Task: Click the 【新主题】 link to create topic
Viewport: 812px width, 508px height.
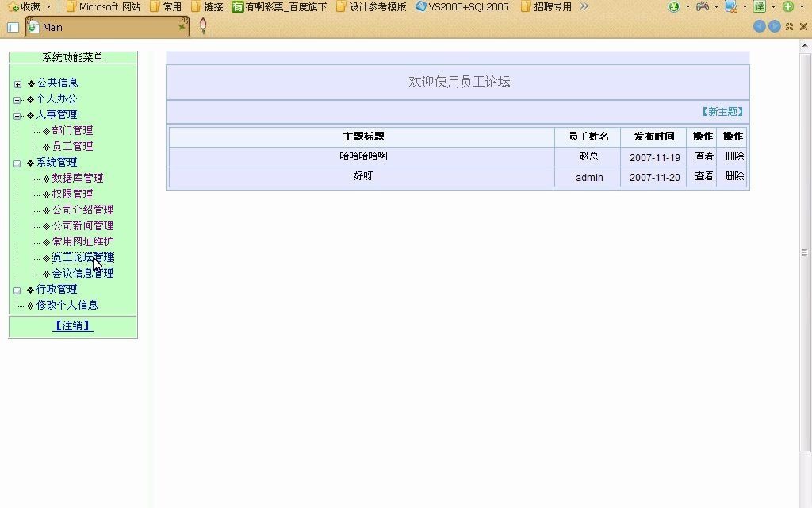Action: coord(724,112)
